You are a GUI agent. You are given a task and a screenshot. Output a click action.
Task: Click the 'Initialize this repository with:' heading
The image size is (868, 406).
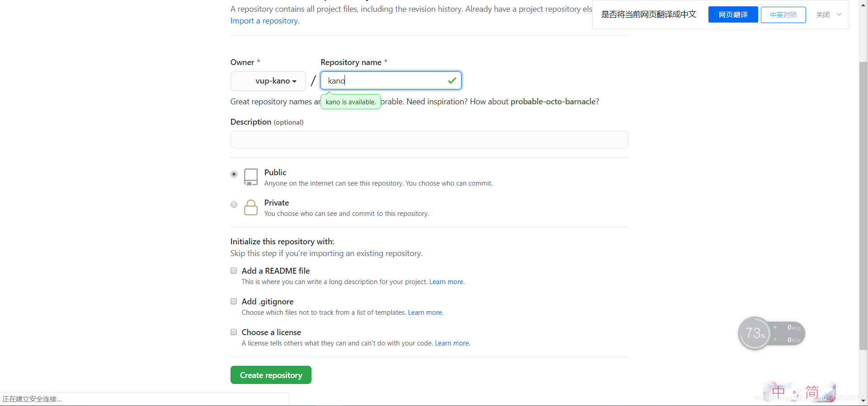point(282,242)
